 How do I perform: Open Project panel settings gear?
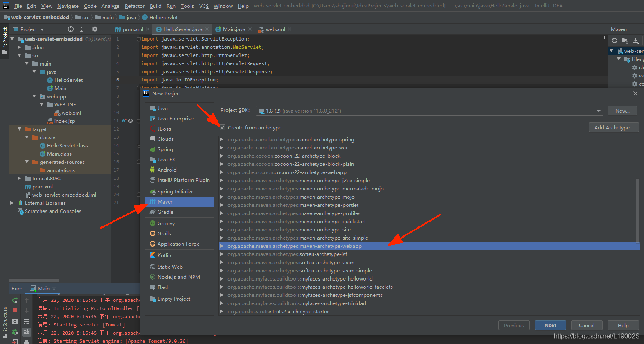[x=95, y=29]
